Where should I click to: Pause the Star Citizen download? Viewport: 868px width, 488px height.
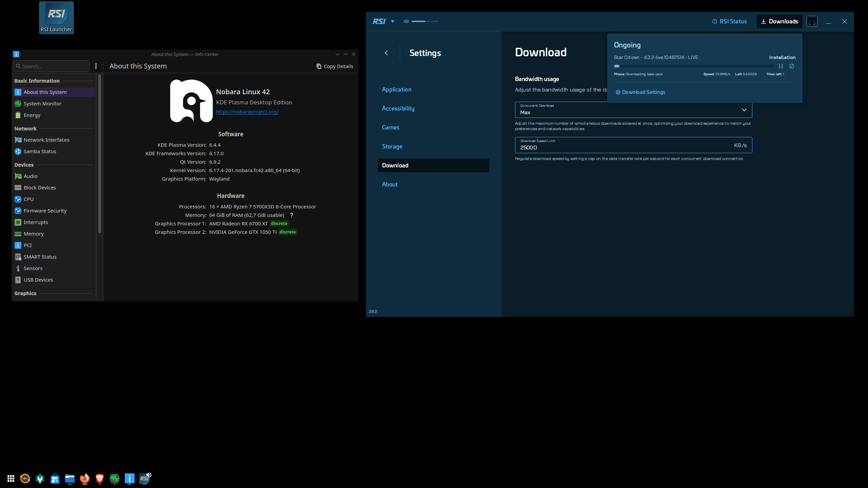point(781,66)
